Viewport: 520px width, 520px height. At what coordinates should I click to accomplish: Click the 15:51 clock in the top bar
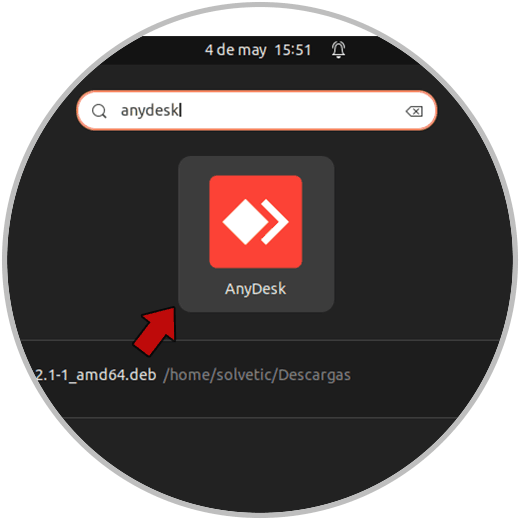click(293, 50)
